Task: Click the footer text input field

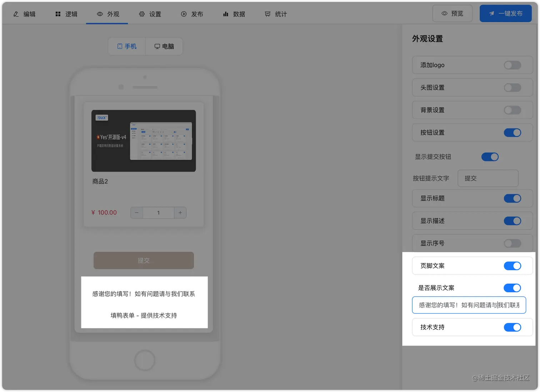Action: click(469, 305)
